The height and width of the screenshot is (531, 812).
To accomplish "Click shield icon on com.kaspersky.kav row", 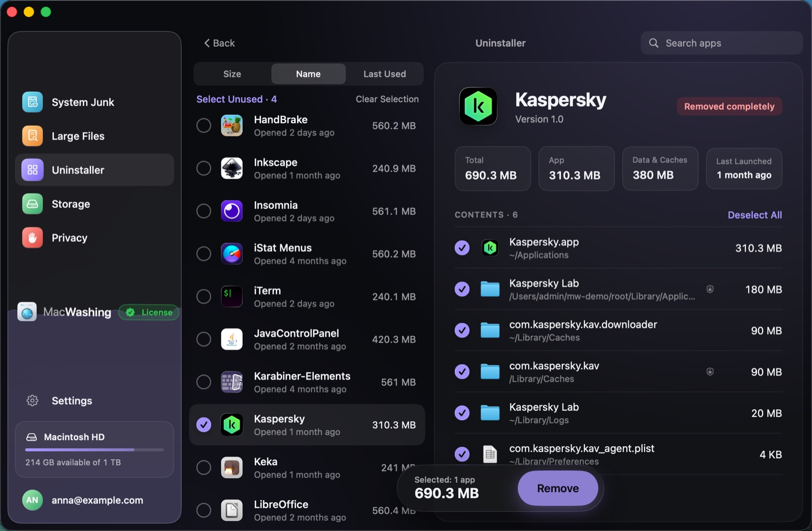I will (710, 372).
